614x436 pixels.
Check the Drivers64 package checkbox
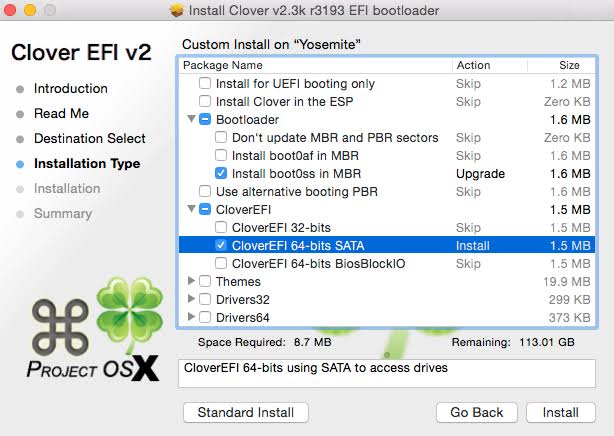point(205,318)
